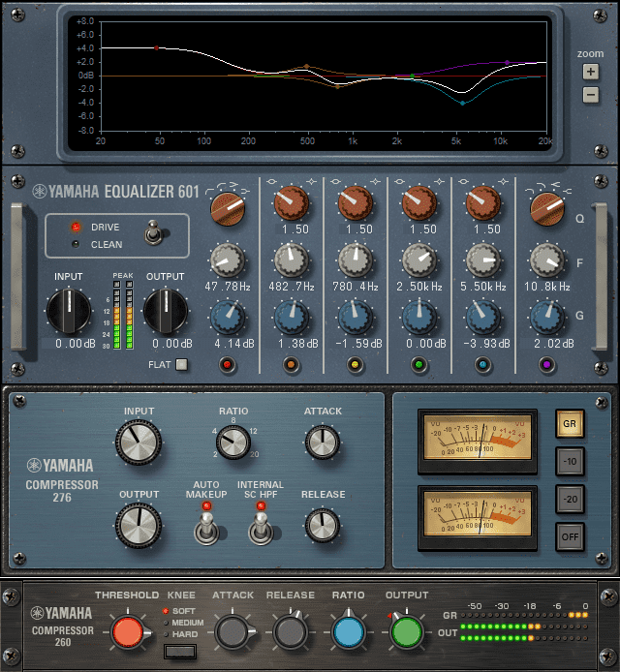Click the Compressor 276 OUTPUT knob

pos(139,526)
